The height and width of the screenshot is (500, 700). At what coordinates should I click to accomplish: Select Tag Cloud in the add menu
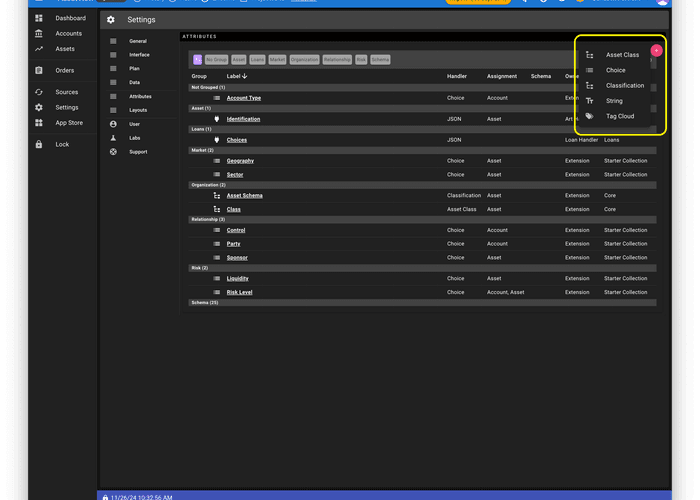tap(619, 116)
